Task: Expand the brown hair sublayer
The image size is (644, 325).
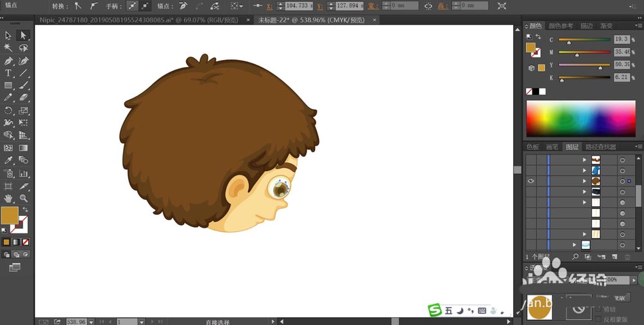Action: pyautogui.click(x=585, y=181)
